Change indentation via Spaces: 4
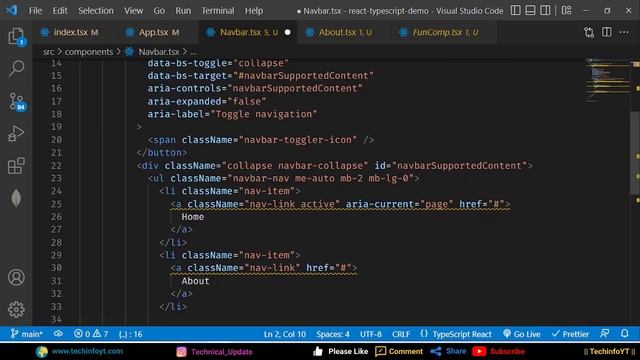Screen dimensions: 640x360 pyautogui.click(x=333, y=334)
